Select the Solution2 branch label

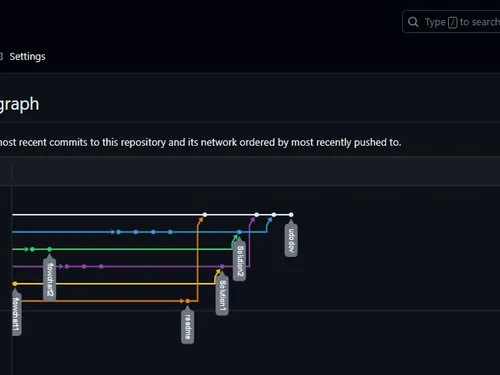pyautogui.click(x=239, y=260)
